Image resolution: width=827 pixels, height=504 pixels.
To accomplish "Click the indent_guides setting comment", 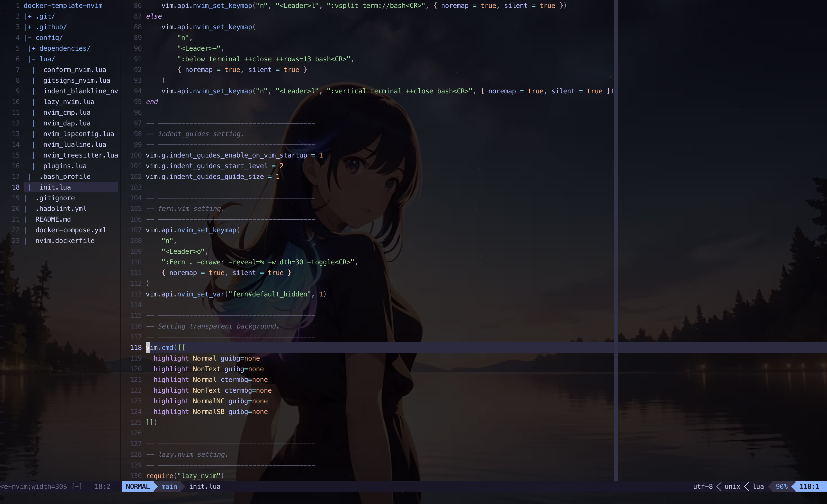I will click(x=195, y=134).
